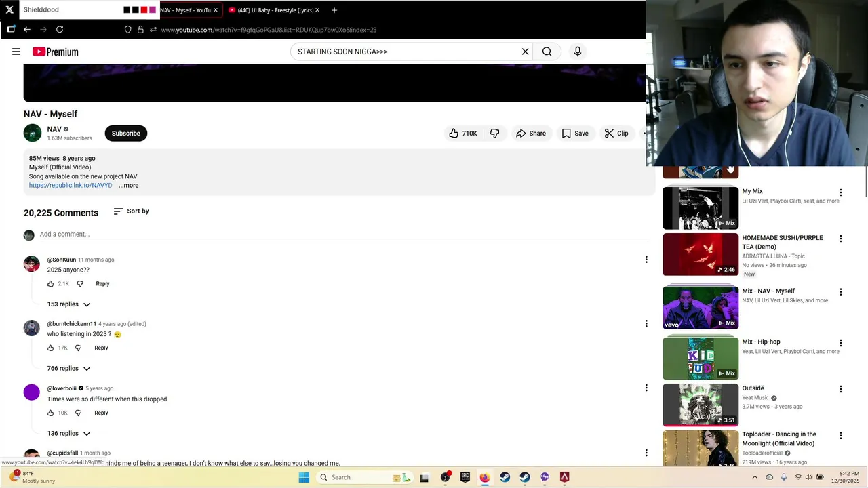Show hidden system tray icons chevron
Screen dimensions: 868x488
755,477
